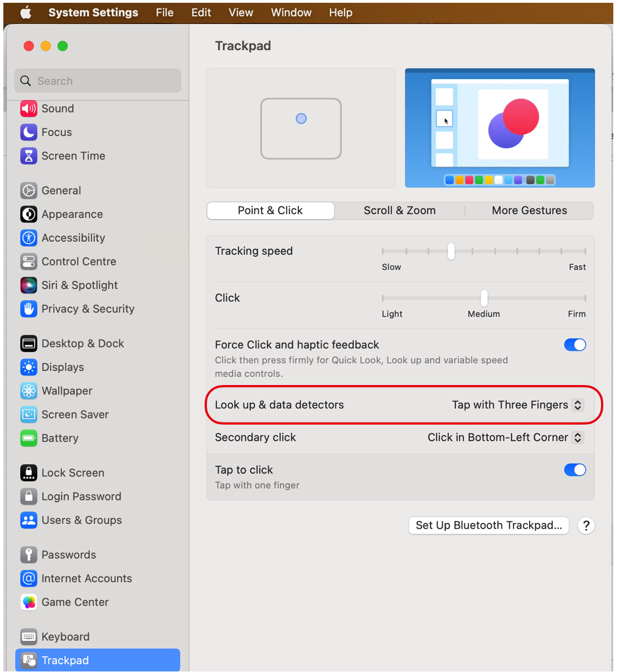Open the View menu
620x672 pixels.
pos(241,12)
